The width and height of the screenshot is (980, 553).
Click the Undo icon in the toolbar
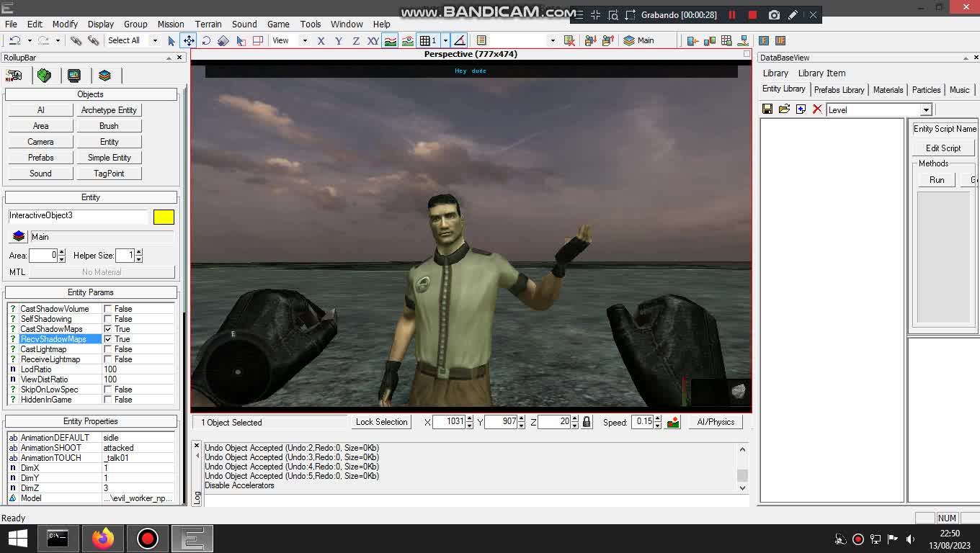16,40
